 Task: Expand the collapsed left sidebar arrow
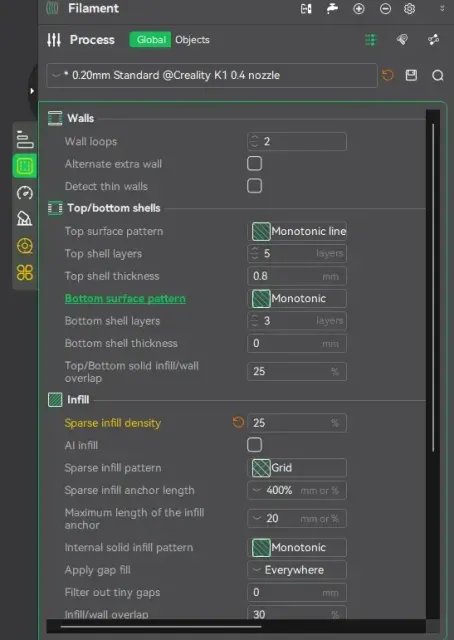click(x=32, y=91)
